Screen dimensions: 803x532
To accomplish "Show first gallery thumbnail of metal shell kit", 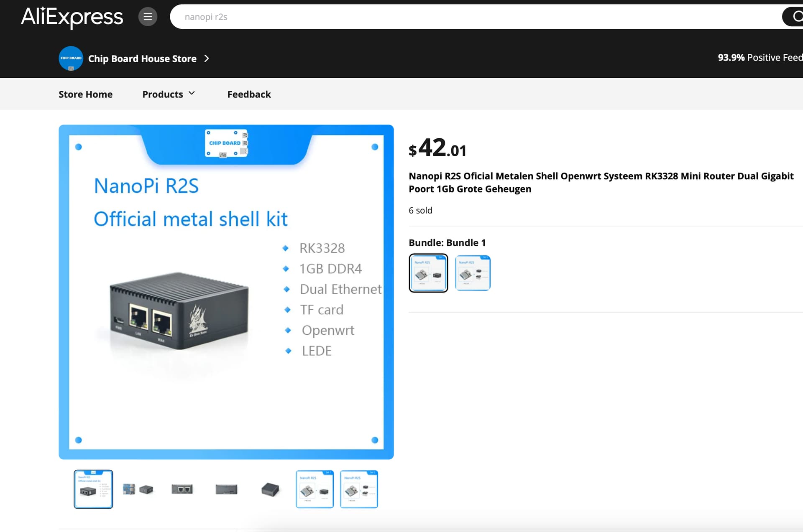I will (93, 489).
